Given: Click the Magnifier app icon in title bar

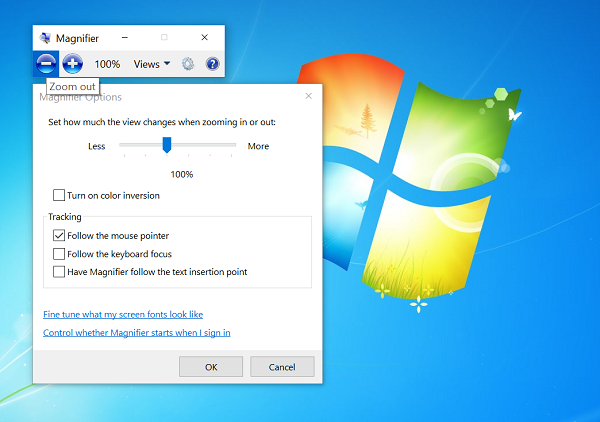Looking at the screenshot, I should [x=45, y=38].
